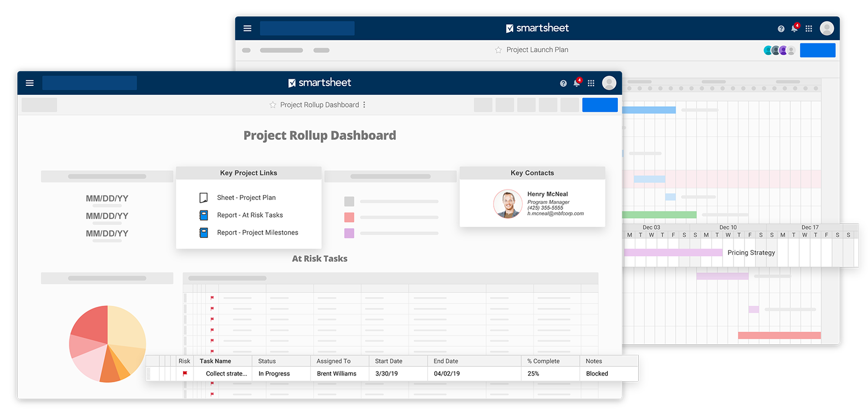Open the app launcher grid in Dashboard
The height and width of the screenshot is (417, 868).
click(x=591, y=83)
